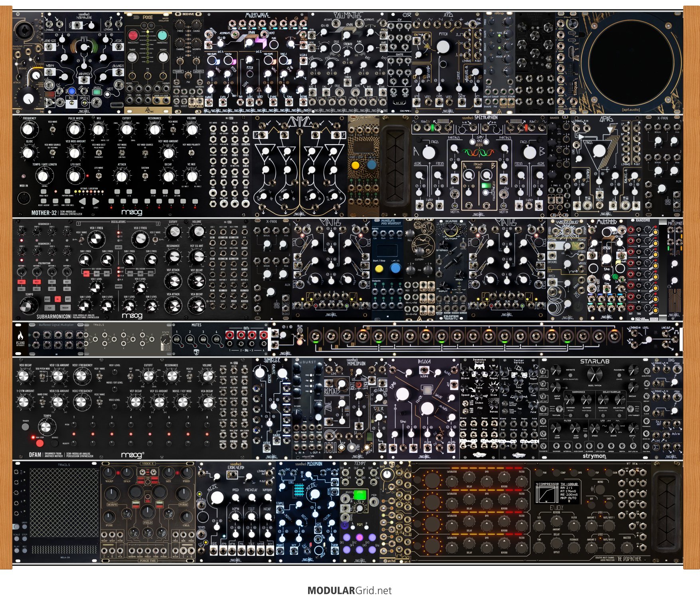The height and width of the screenshot is (599, 700).
Task: Click the Glide knob on Mother-32
Action: pos(28,152)
